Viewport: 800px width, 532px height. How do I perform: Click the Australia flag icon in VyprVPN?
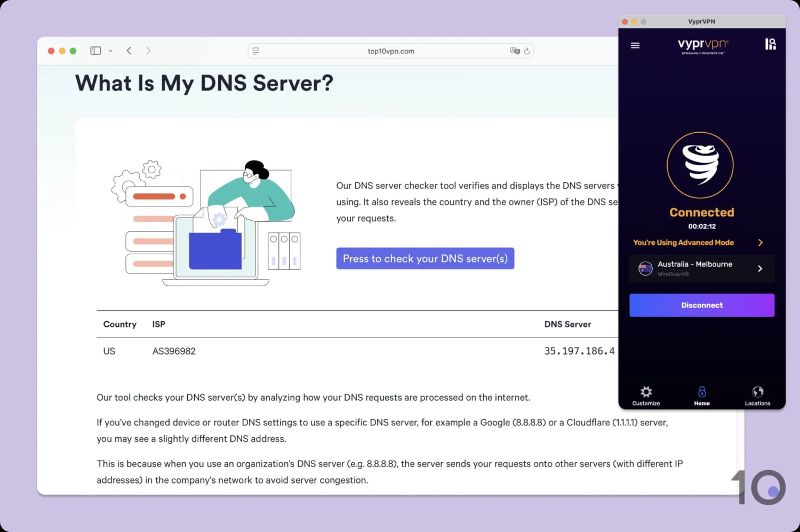point(645,269)
